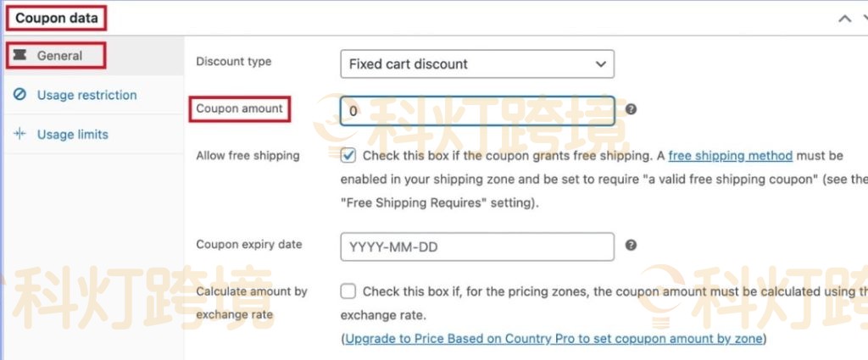Follow the free shipping method link
Screen dimensions: 868x360
click(x=730, y=156)
